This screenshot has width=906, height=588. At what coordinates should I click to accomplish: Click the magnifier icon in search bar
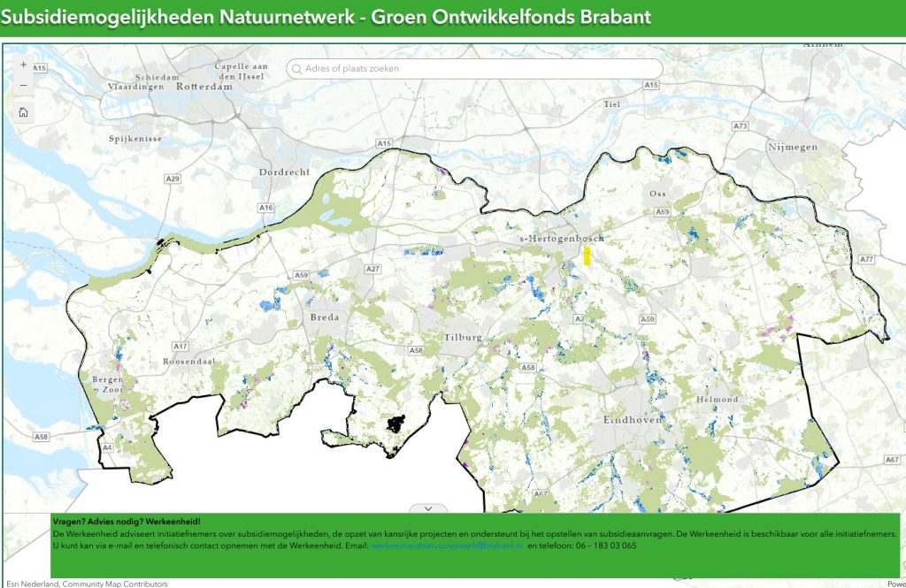[x=296, y=69]
